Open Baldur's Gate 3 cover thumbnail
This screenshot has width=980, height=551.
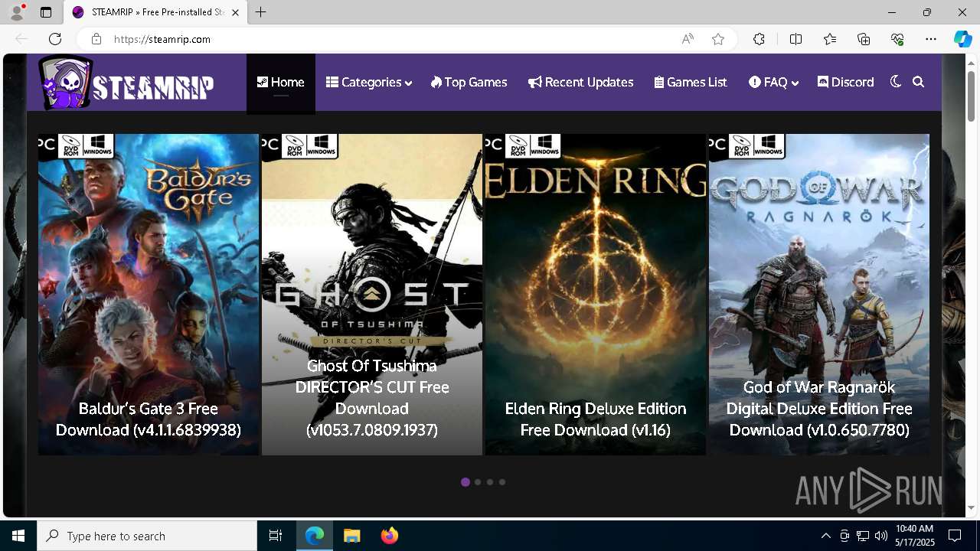click(x=149, y=295)
